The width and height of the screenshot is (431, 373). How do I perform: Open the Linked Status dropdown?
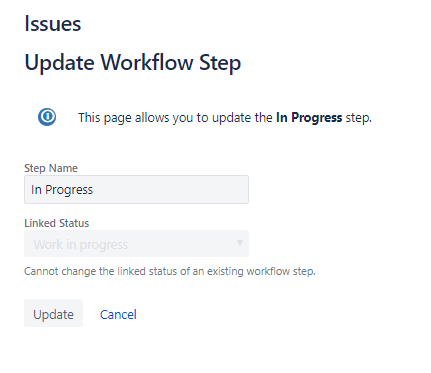coord(136,244)
